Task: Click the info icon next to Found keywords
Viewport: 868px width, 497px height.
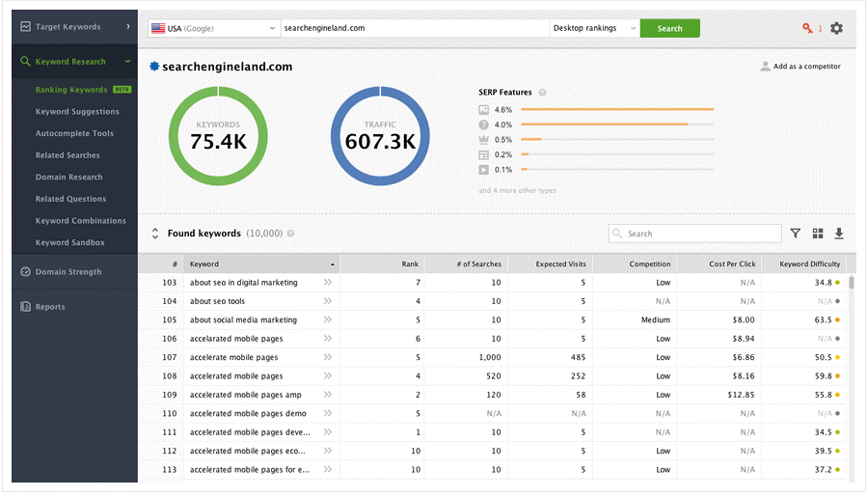Action: (290, 234)
